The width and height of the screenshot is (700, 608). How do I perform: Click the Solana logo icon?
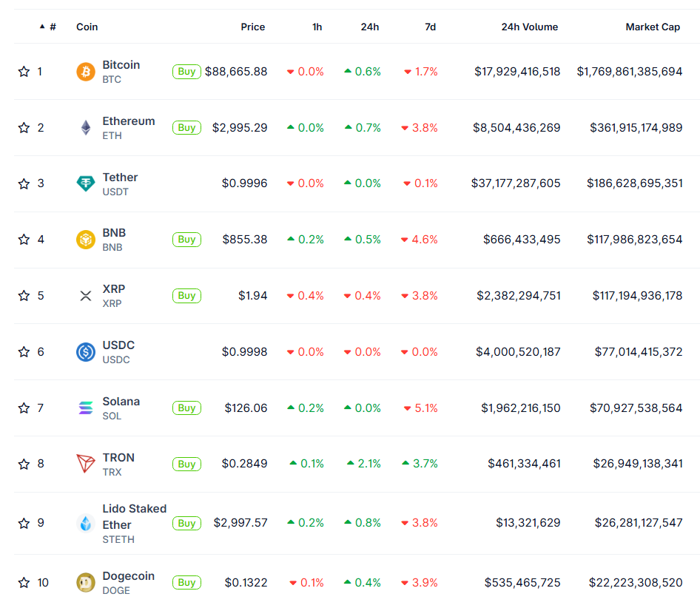[86, 408]
